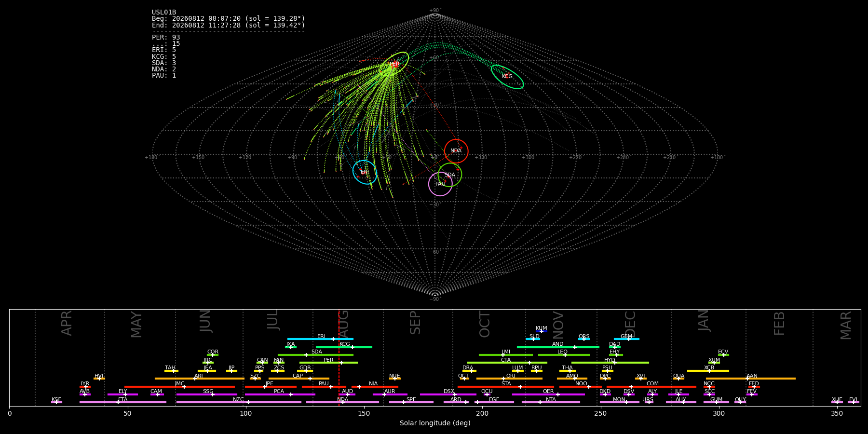Click the purple SSG activity bar in the timeline
The height and width of the screenshot is (434, 868).
(206, 394)
